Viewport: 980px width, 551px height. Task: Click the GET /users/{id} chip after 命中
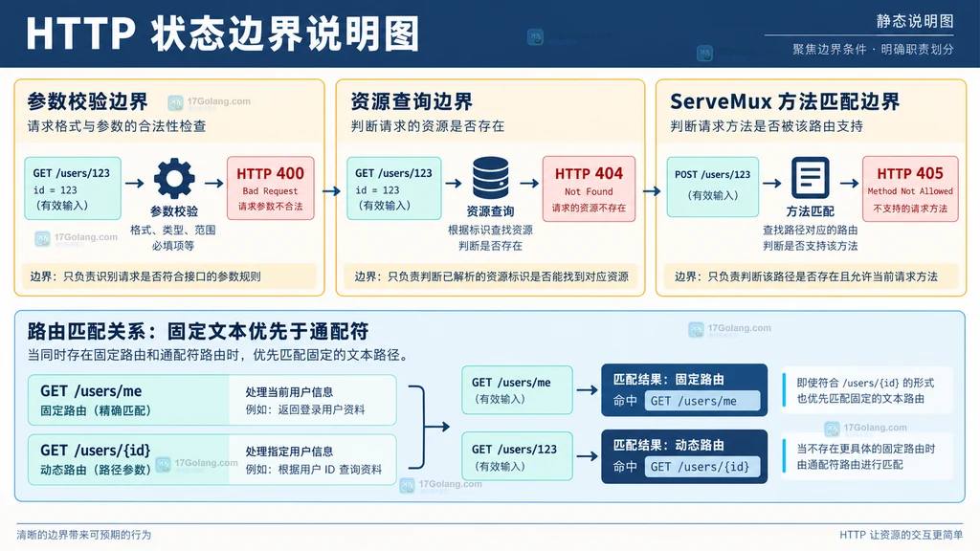(x=702, y=467)
